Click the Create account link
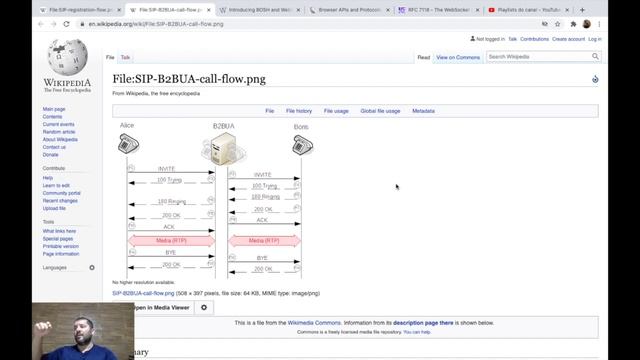This screenshot has width=640, height=360. (x=568, y=39)
